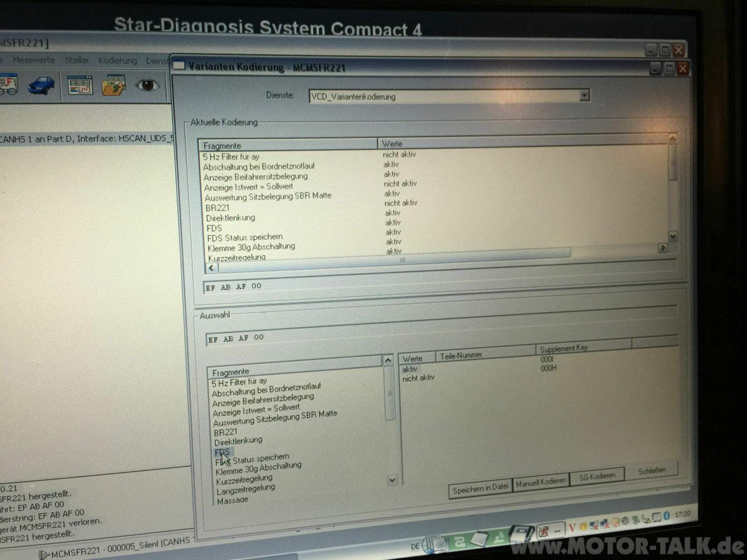This screenshot has width=747, height=560.
Task: Click the Werte column header in upper table
Action: point(523,142)
